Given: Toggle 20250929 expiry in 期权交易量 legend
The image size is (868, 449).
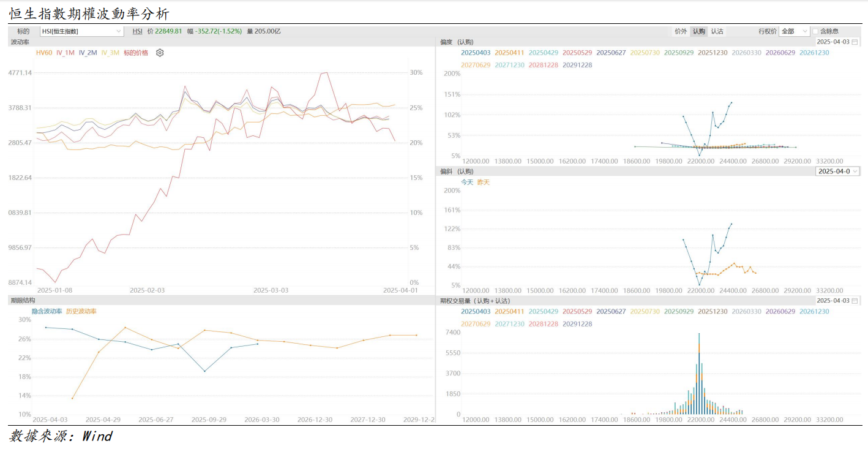Looking at the screenshot, I should [x=679, y=311].
